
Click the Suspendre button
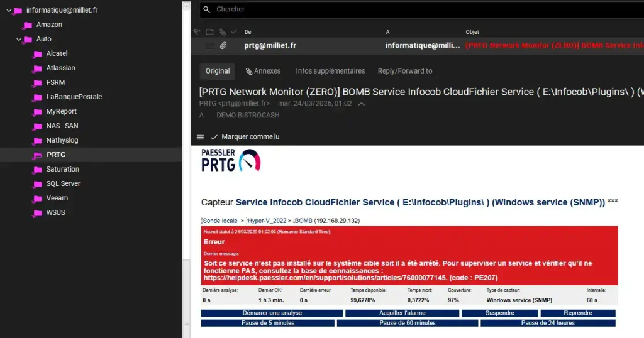pyautogui.click(x=500, y=313)
